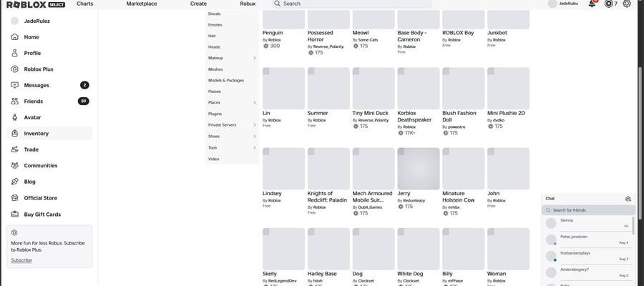
Task: Expand the Shoes category chevron
Action: [x=255, y=137]
